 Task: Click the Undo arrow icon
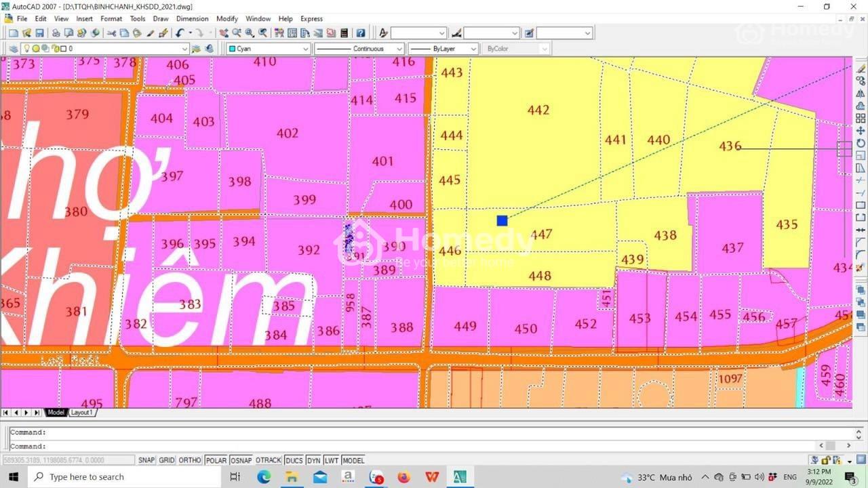point(180,33)
